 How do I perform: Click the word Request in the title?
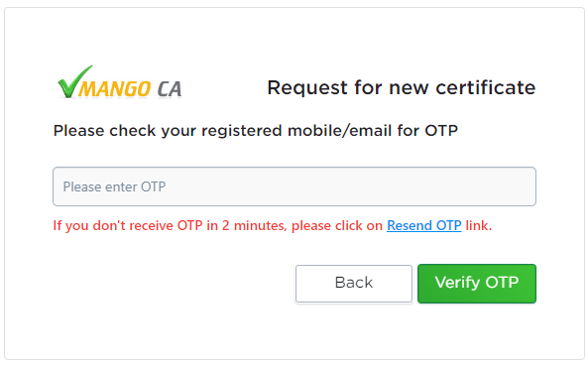point(307,88)
